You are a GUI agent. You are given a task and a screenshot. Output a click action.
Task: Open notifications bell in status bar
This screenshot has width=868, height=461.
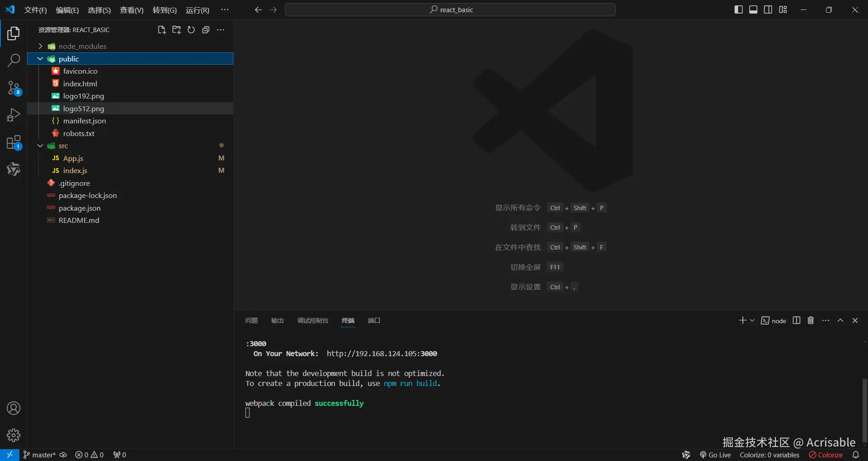[x=856, y=455]
